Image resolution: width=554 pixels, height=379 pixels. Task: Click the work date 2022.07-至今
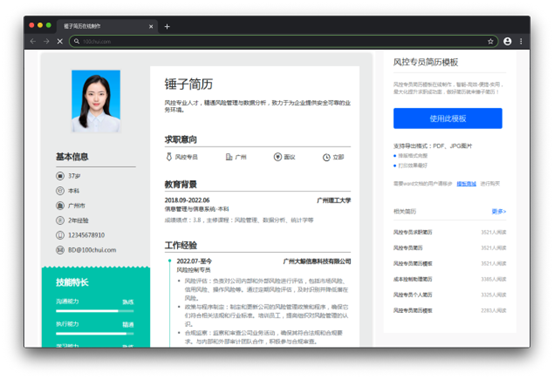coord(194,261)
